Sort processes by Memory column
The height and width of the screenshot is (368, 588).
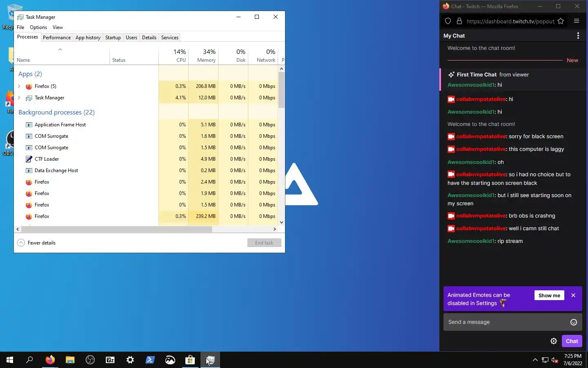click(x=203, y=56)
